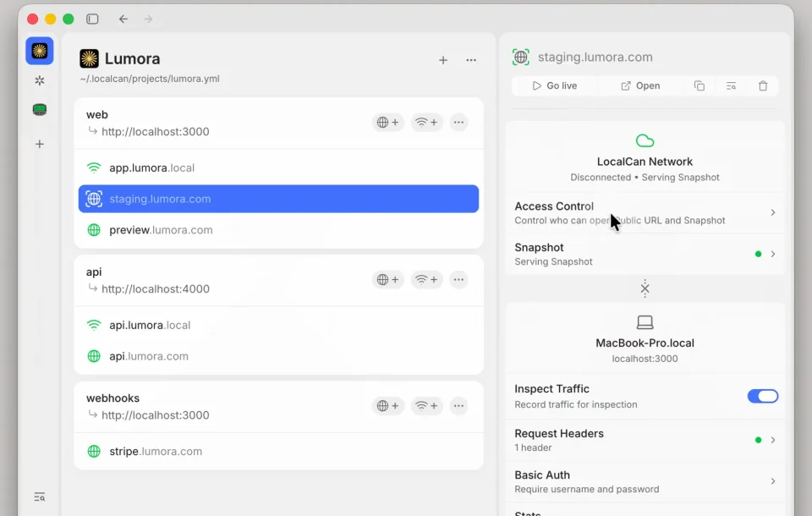Click the api service http://localhost:4000 address
Image resolution: width=812 pixels, height=516 pixels.
156,289
